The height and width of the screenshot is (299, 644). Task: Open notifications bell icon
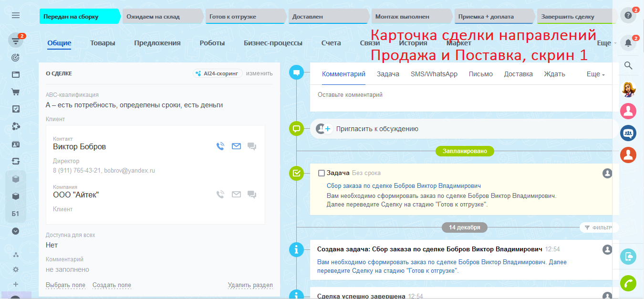[x=628, y=43]
